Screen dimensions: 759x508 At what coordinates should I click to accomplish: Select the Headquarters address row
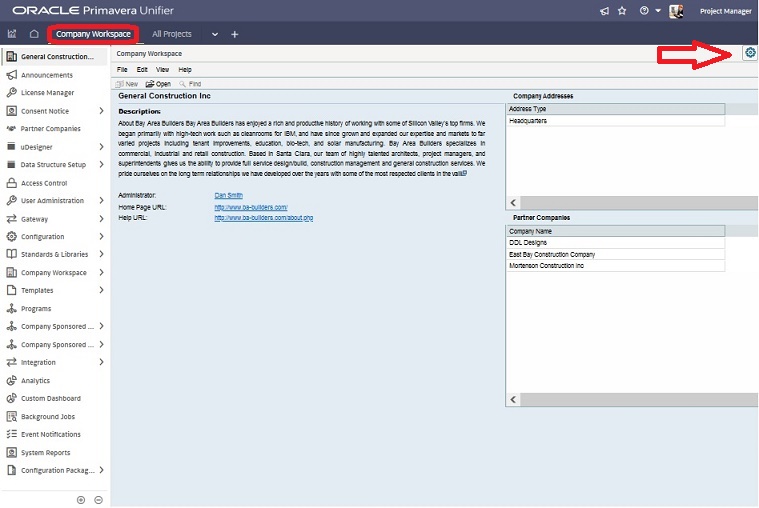pyautogui.click(x=616, y=121)
